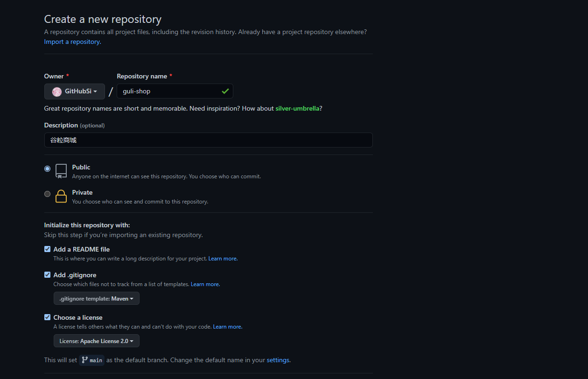Open the License Apache License 2.0 dropdown
The image size is (588, 379).
click(97, 341)
